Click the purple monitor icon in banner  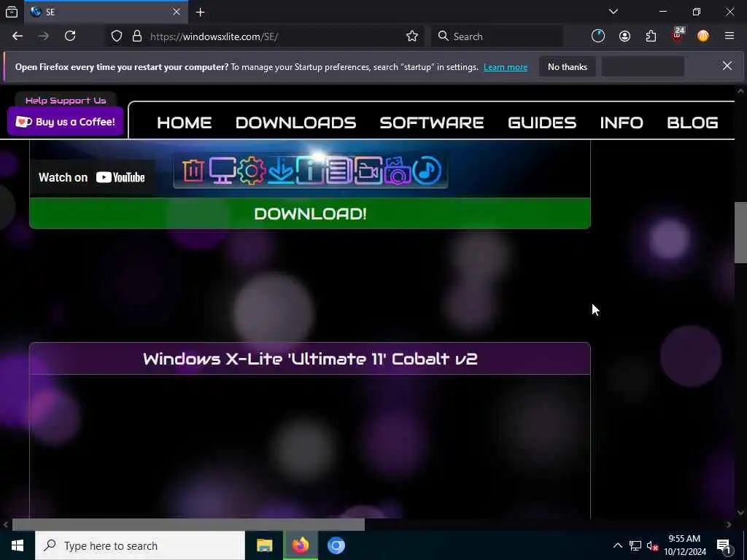point(222,170)
